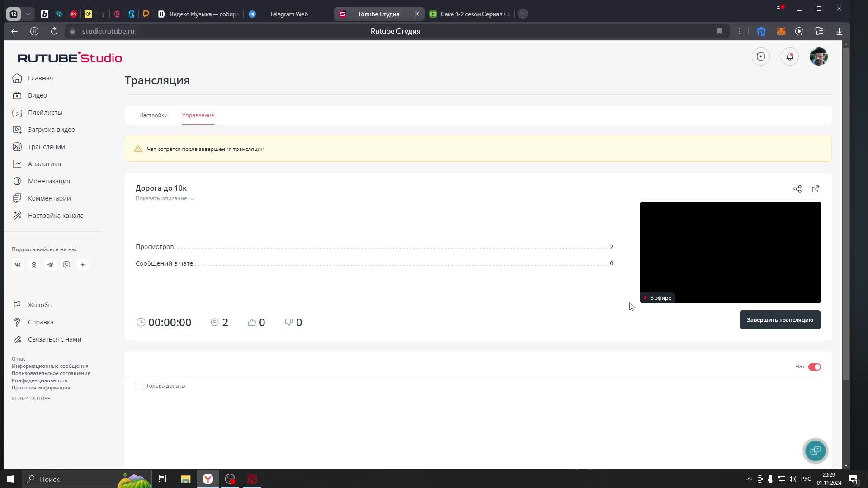Switch to the Настройки tab
868x488 pixels.
coord(153,115)
